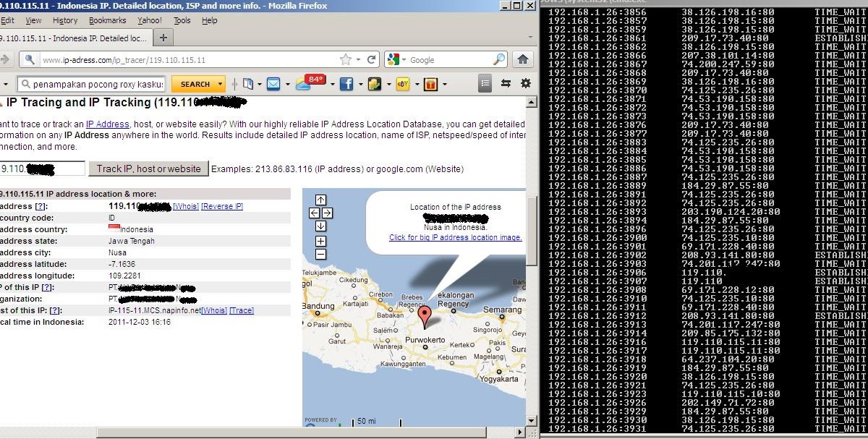Zoom out the map with minus button
The width and height of the screenshot is (868, 439).
(321, 254)
